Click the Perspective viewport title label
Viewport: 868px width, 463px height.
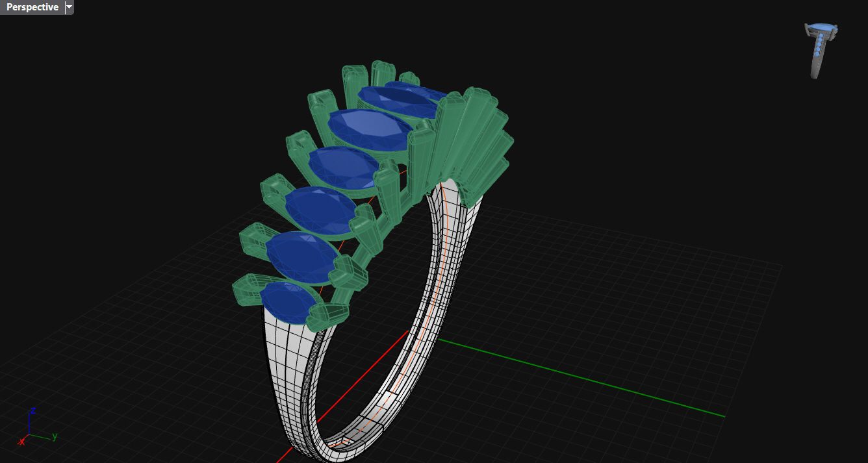pyautogui.click(x=32, y=7)
